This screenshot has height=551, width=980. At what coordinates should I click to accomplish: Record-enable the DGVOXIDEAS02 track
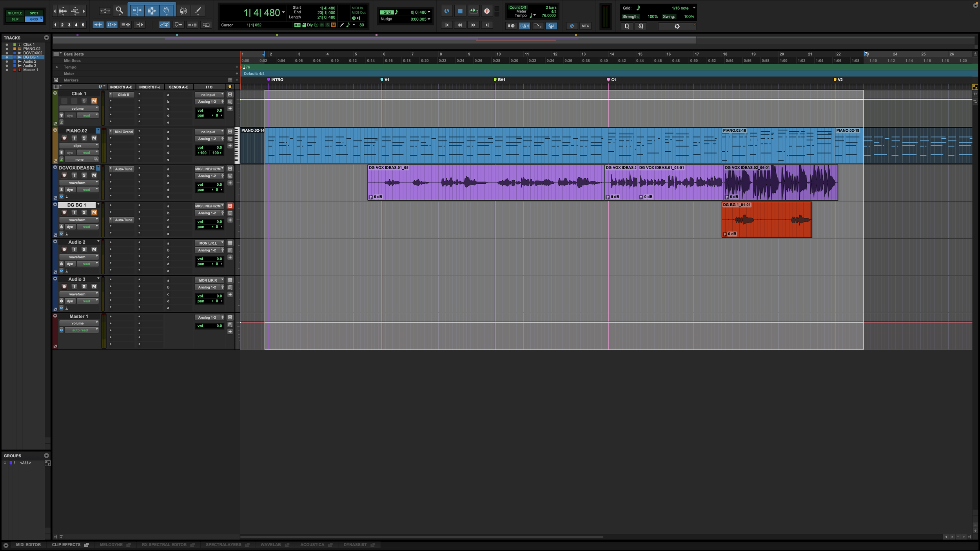click(x=64, y=175)
